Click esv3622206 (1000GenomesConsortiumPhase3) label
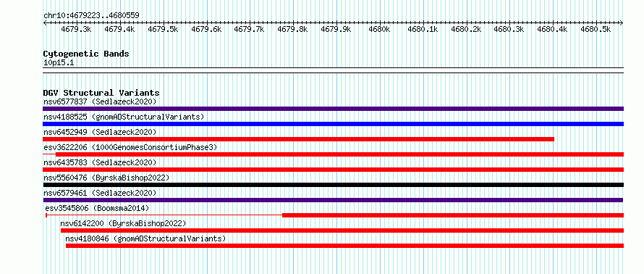 130,147
